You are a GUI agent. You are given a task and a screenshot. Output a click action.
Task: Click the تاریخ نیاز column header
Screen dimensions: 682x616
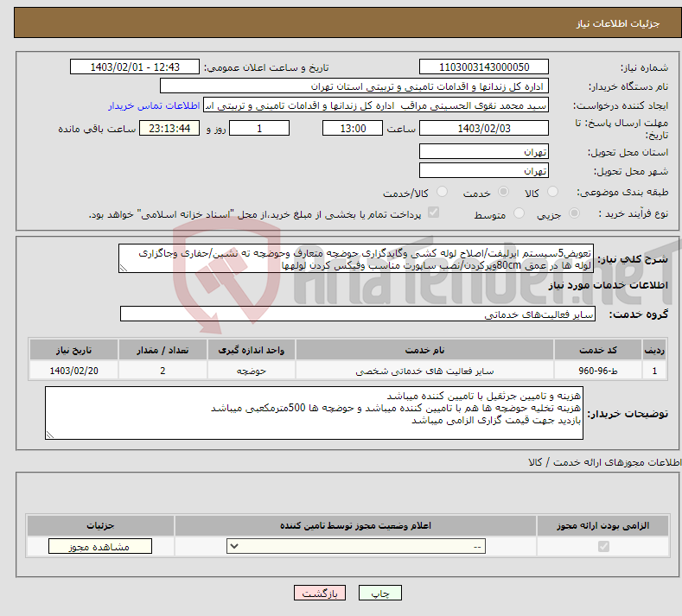(x=74, y=350)
